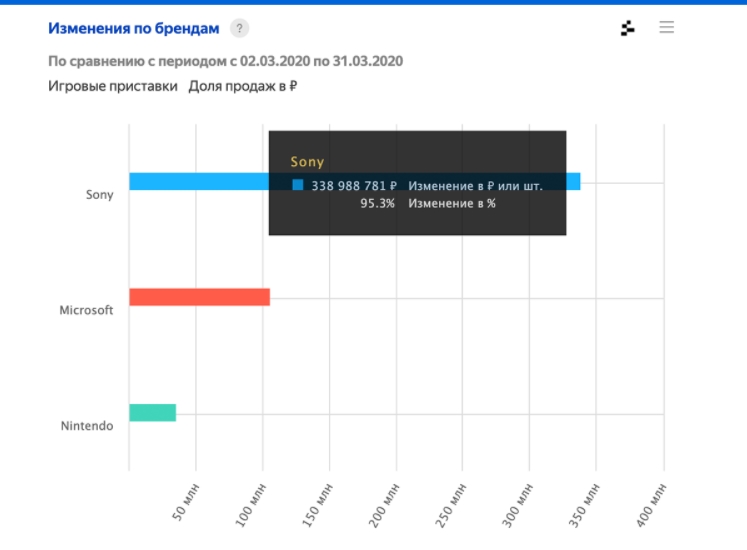Open the 'Изменения по брендам' title link
The height and width of the screenshot is (550, 747).
[x=134, y=28]
